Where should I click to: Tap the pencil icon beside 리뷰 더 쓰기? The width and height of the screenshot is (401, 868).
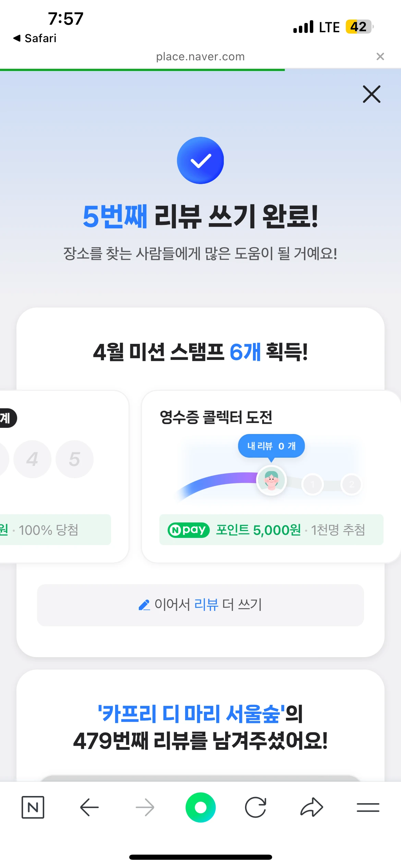pos(144,605)
